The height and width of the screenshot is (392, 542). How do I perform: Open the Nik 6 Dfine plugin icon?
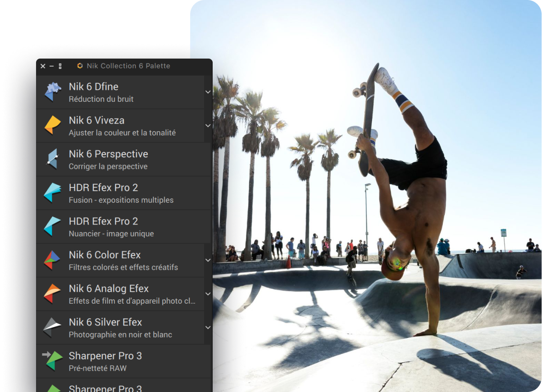[53, 92]
